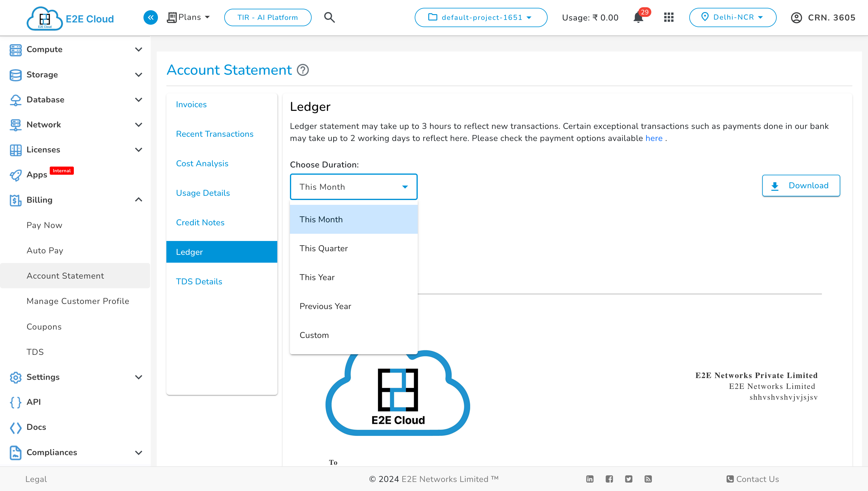Toggle the Choose Duration combo box
The image size is (868, 491).
coord(354,187)
